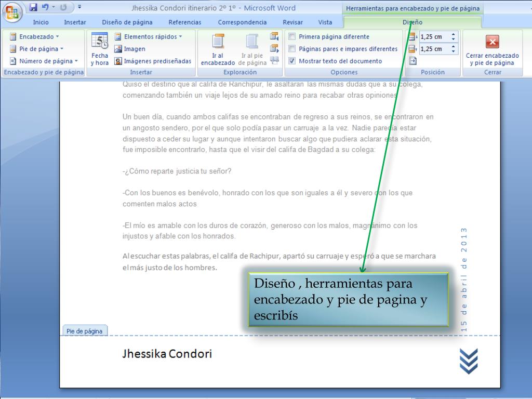Save the document with the floppy icon
Image resolution: width=532 pixels, height=399 pixels.
point(33,7)
